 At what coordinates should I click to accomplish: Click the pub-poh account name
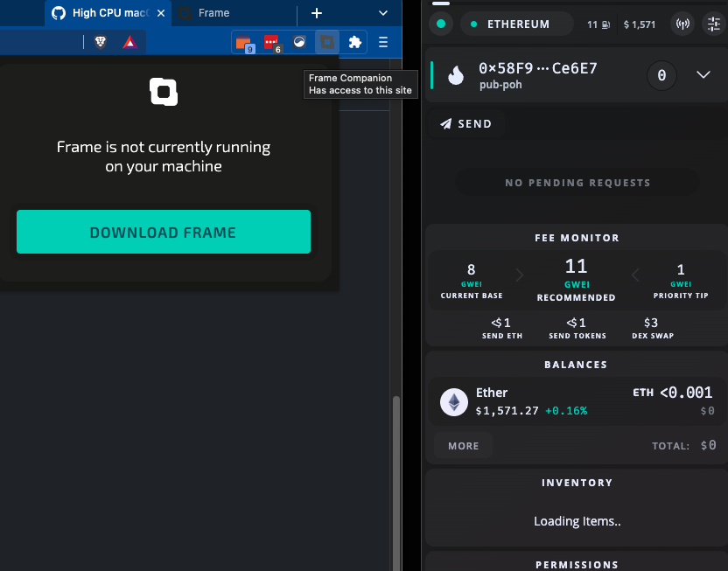pos(500,85)
